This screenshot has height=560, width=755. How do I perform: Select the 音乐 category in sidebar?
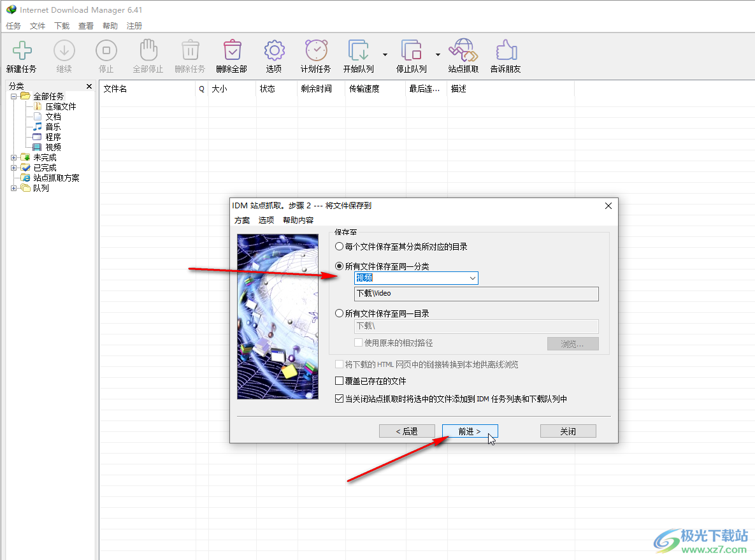pyautogui.click(x=53, y=127)
